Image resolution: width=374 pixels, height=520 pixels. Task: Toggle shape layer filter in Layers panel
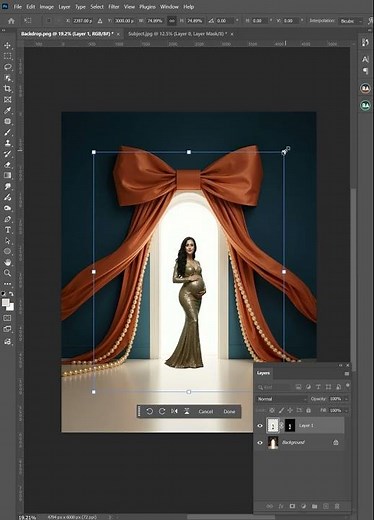click(328, 387)
